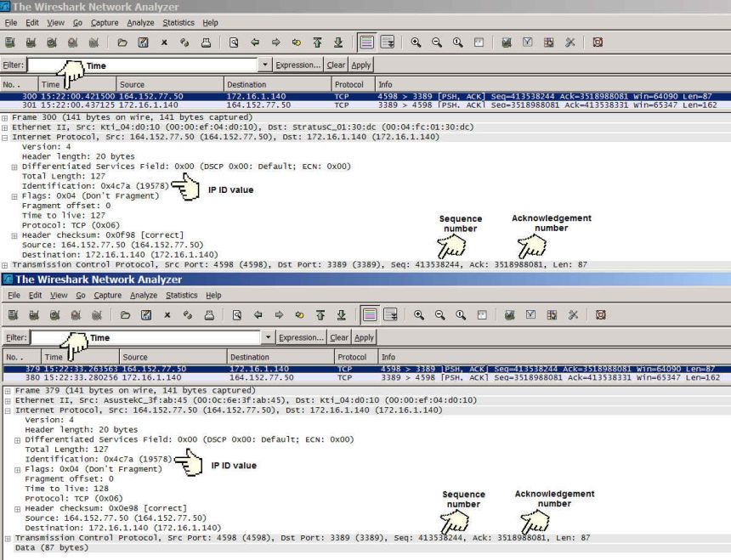Expand the Frame 300 tree node
The width and height of the screenshot is (731, 560).
pyautogui.click(x=5, y=117)
